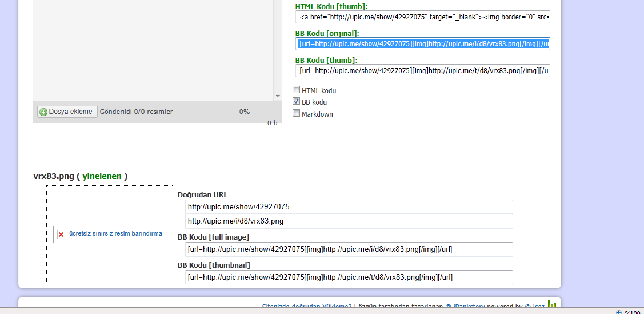Click the top BB Kodu [thumb] field
This screenshot has width=644, height=314.
(x=423, y=71)
